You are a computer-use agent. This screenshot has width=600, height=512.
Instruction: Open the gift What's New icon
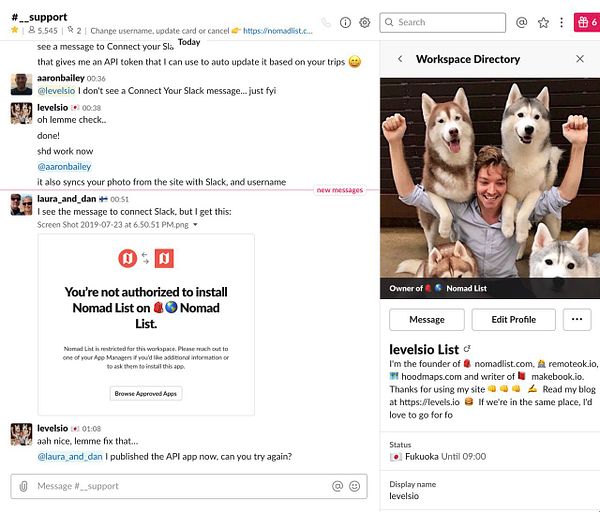(x=587, y=23)
